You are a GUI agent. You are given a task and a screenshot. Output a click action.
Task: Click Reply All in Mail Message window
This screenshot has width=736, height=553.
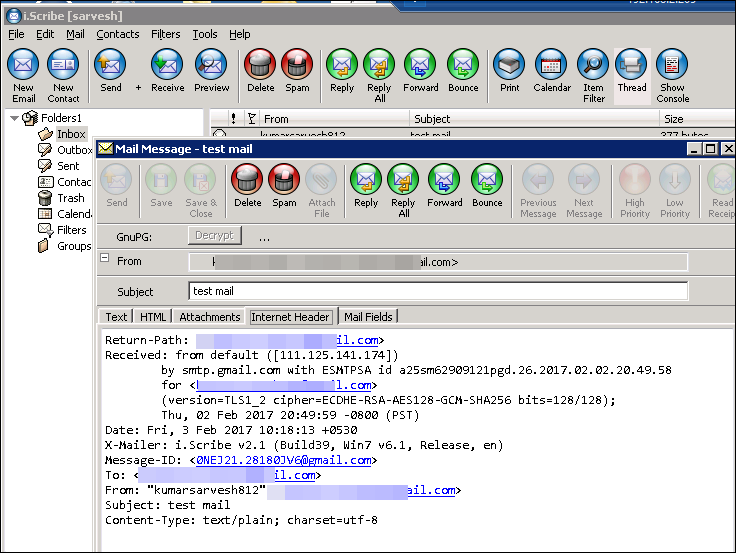[x=403, y=191]
